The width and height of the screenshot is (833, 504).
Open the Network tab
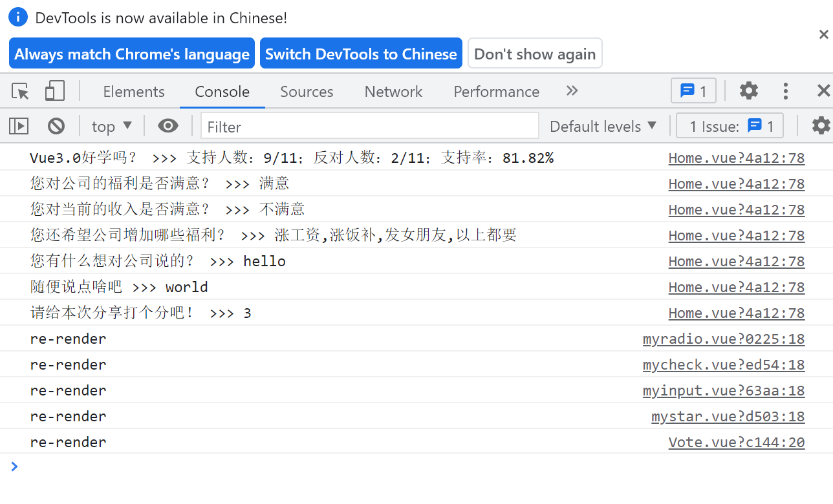tap(393, 92)
